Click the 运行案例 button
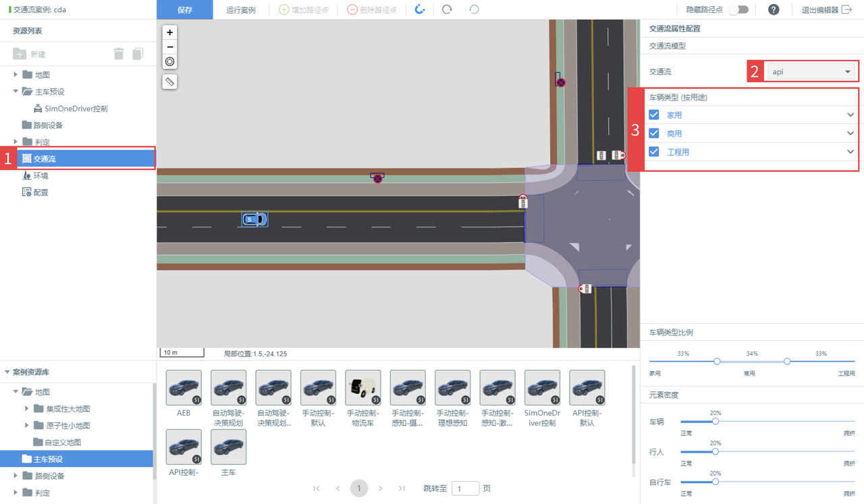 tap(241, 10)
